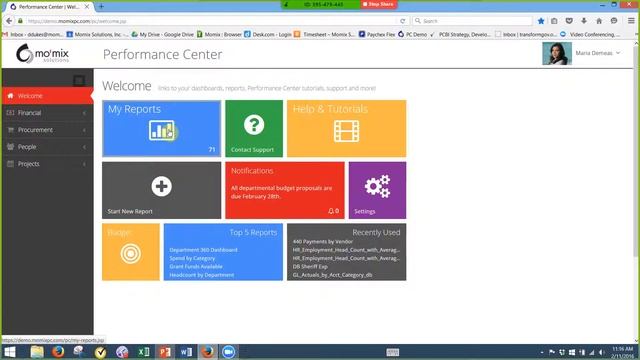Click the Start New Report plus icon
Screen dimensions: 640x360
[162, 187]
